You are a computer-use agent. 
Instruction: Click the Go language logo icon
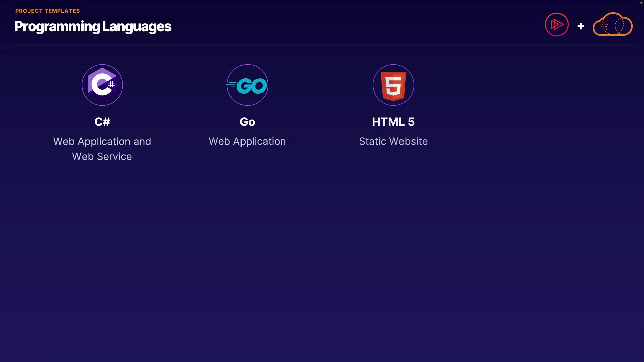point(248,85)
